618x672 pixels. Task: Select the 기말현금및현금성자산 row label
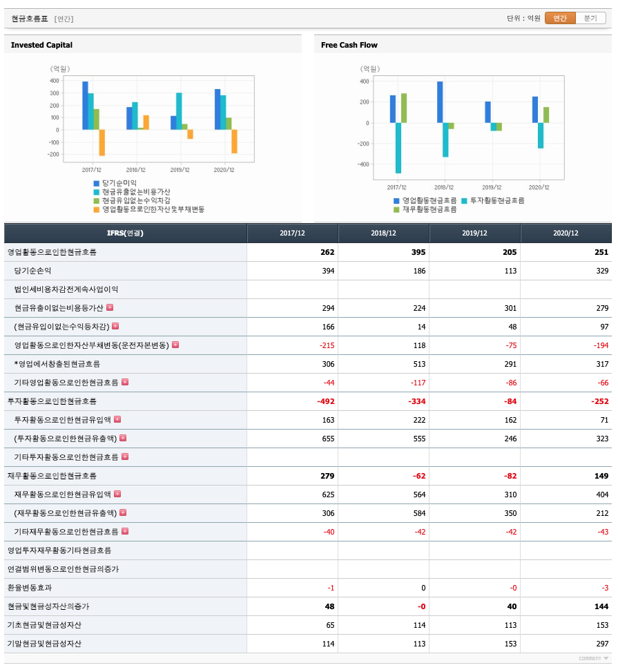[44, 644]
